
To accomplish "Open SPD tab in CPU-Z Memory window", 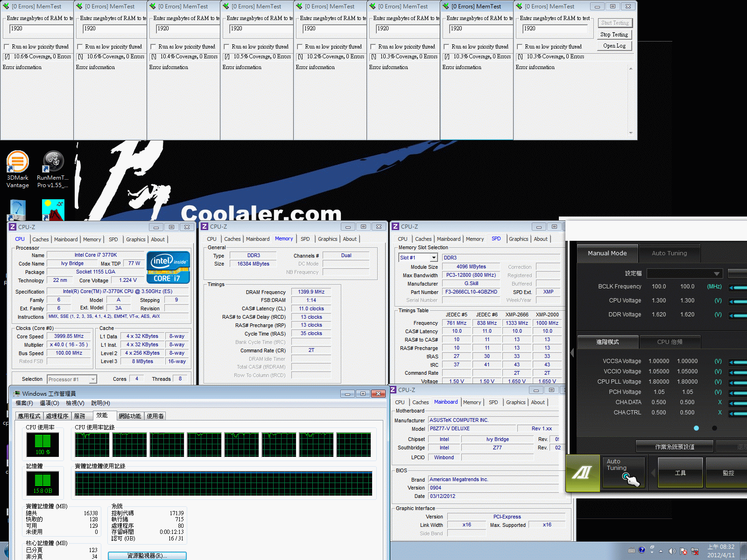I will click(305, 239).
